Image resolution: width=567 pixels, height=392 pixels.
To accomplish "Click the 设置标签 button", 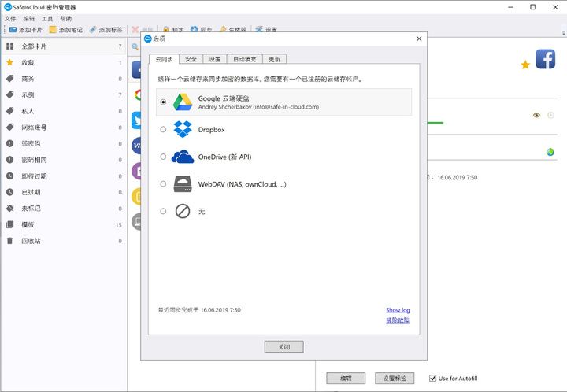I will click(x=395, y=379).
